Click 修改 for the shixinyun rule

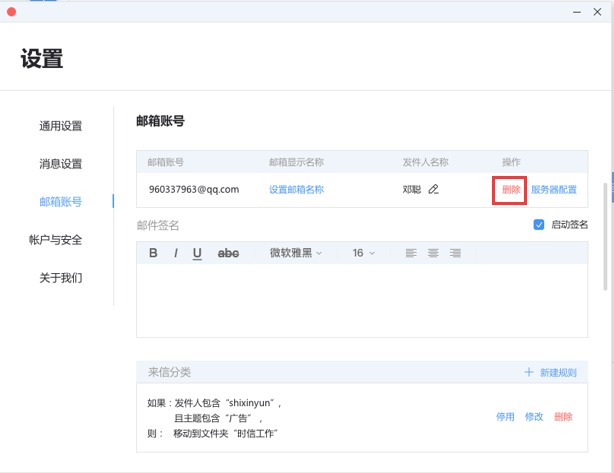tap(534, 417)
